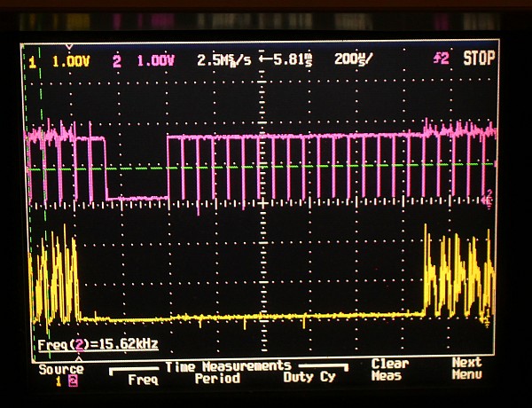The image size is (532, 408).
Task: Click the channel 1 1.00V scale readout
Action: pyautogui.click(x=72, y=61)
